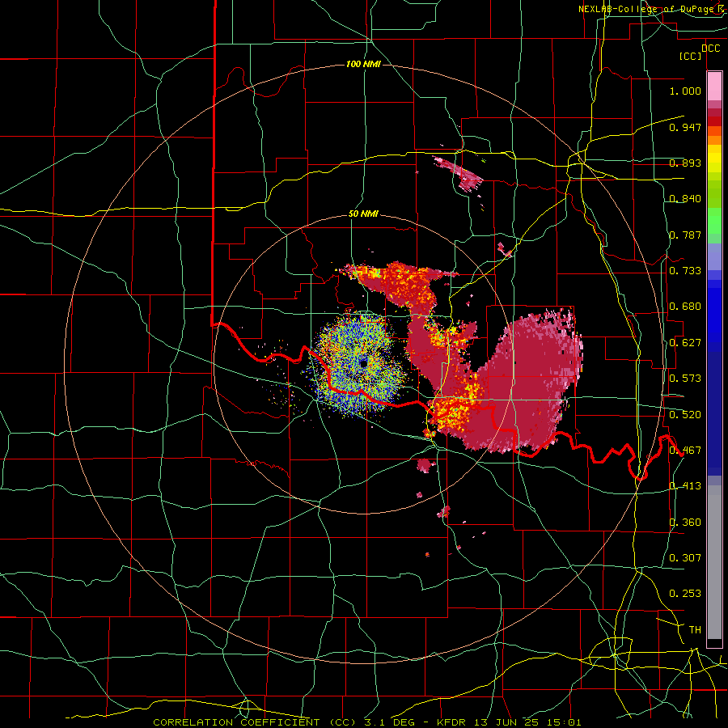The image size is (728, 728).
Task: Pick the gray color bar segment near 0.307
Action: [x=714, y=562]
